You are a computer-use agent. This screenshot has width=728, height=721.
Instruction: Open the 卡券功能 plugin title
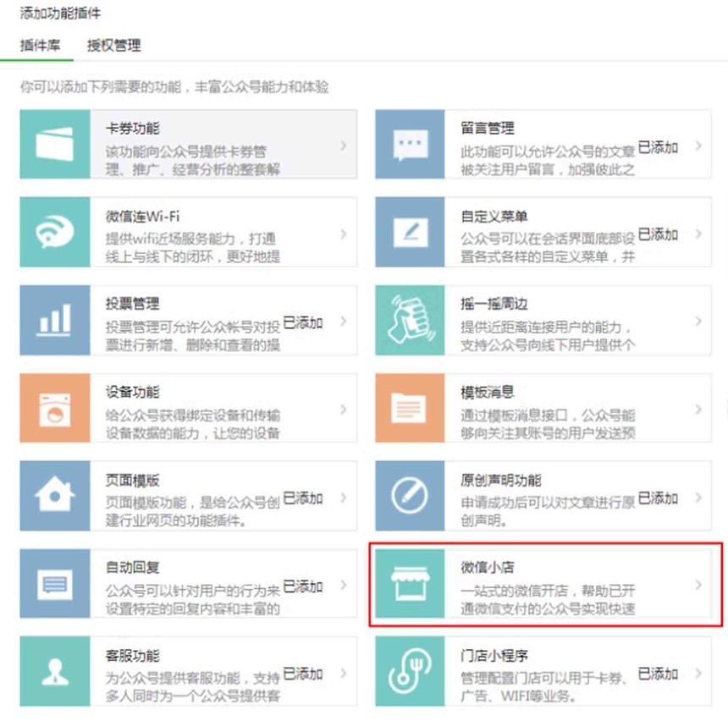[133, 128]
